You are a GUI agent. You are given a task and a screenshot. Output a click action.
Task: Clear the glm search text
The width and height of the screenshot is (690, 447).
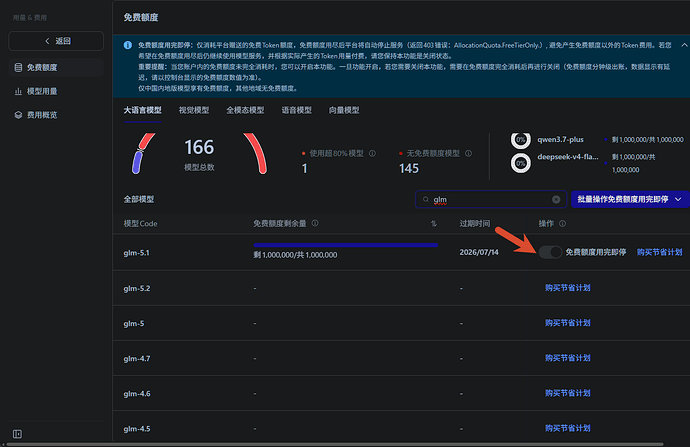tap(556, 199)
